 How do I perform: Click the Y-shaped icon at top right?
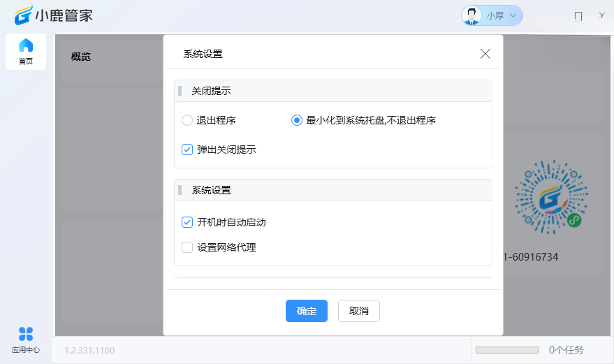click(602, 15)
